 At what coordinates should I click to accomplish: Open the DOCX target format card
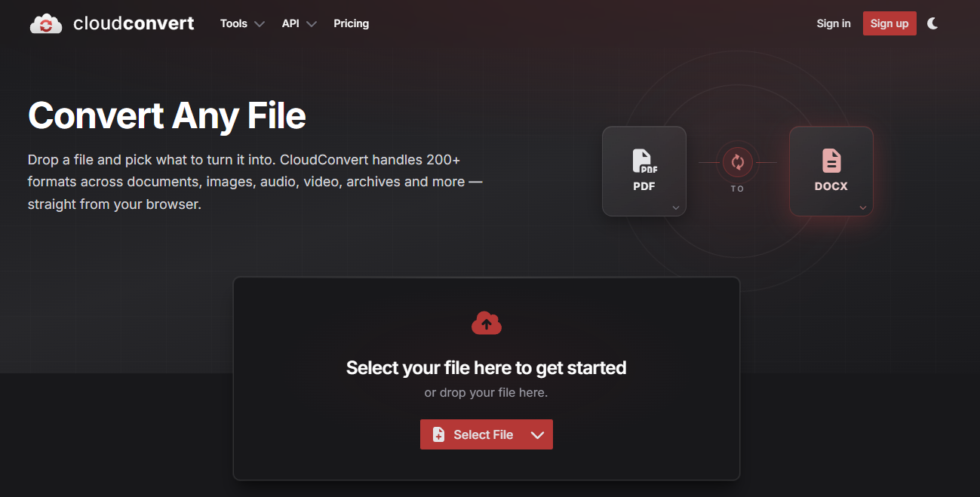(x=831, y=171)
